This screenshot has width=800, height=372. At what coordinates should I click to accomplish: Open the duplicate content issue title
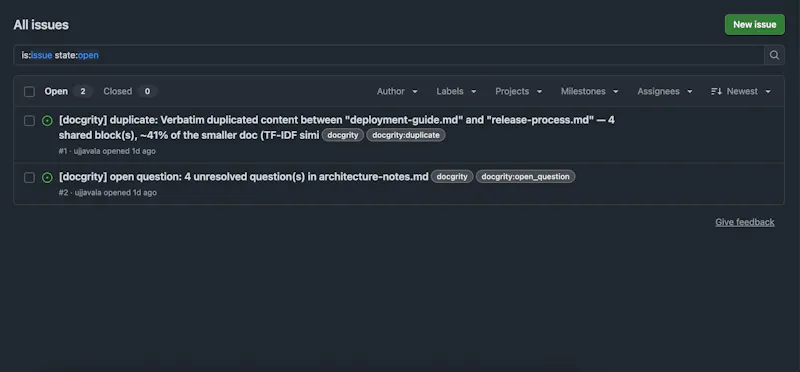tap(337, 128)
